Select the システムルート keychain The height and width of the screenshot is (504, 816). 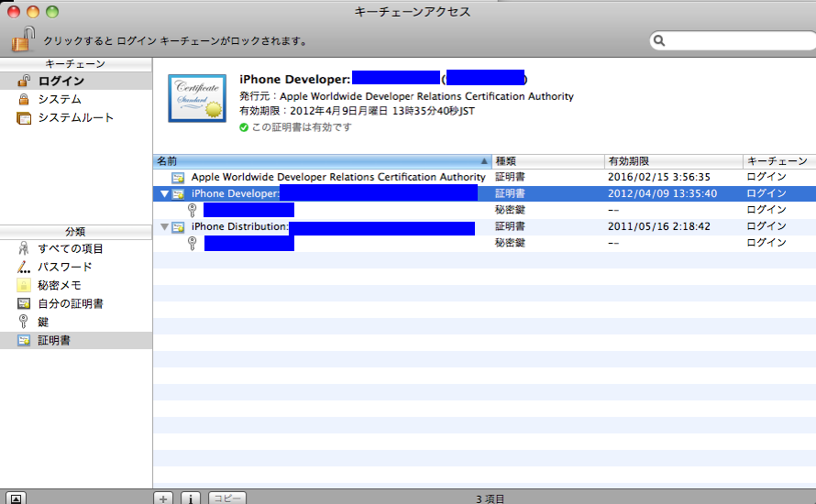76,118
